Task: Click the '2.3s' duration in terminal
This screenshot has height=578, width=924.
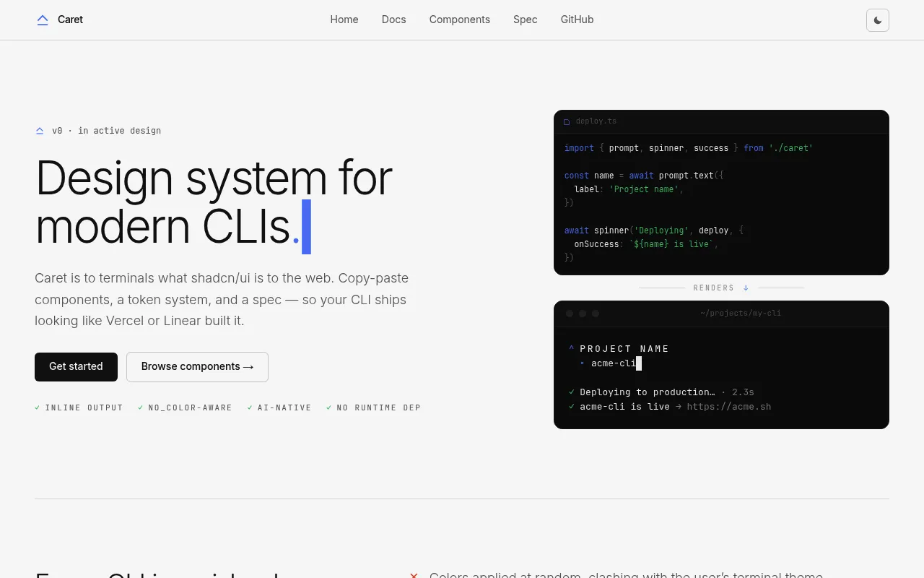Action: click(x=743, y=392)
